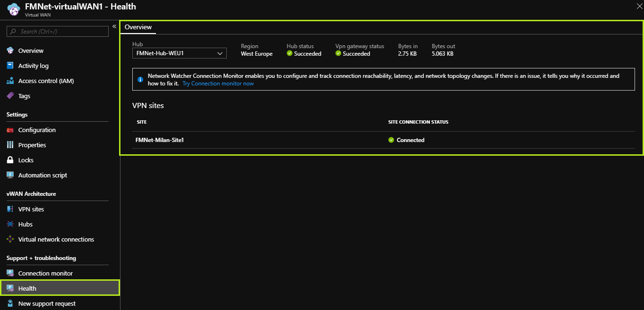The image size is (644, 310).
Task: Select the FMNet-Milan-Site1 site row
Action: tap(384, 140)
